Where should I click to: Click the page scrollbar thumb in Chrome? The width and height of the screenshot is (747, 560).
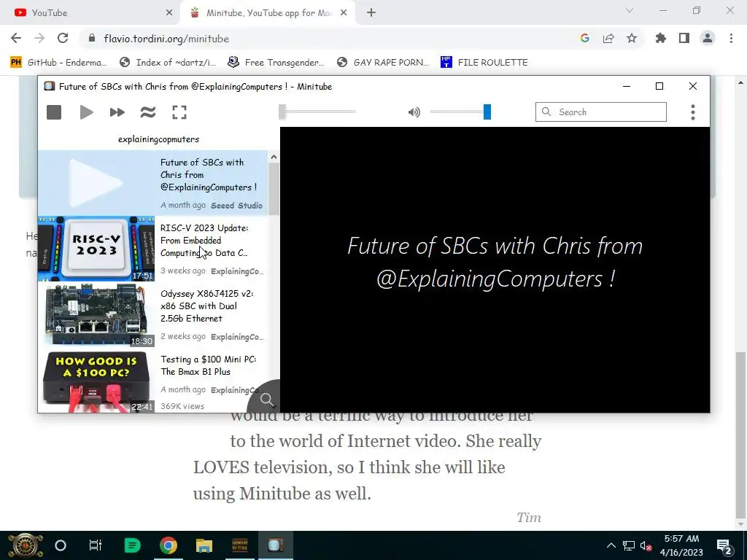click(741, 436)
